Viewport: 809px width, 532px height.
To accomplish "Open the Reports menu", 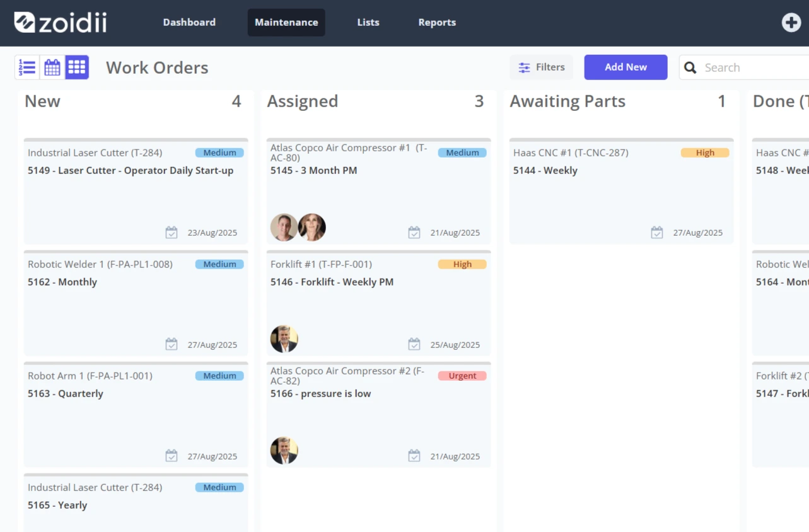I will [x=437, y=22].
